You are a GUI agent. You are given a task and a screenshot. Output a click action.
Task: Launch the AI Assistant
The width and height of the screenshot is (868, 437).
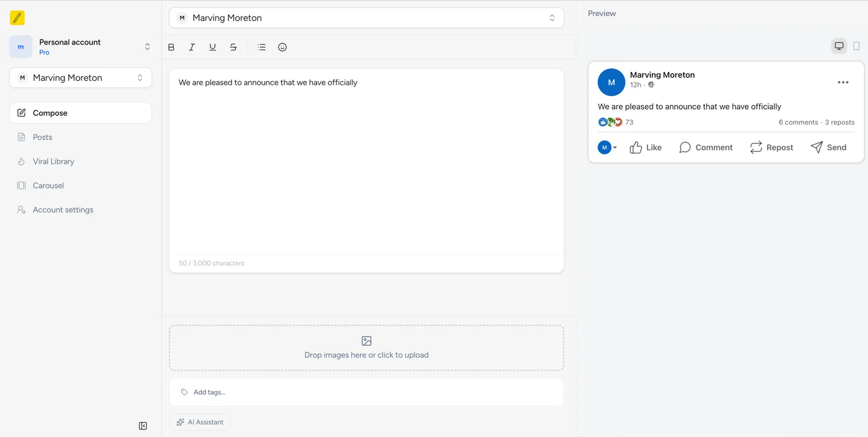[200, 422]
